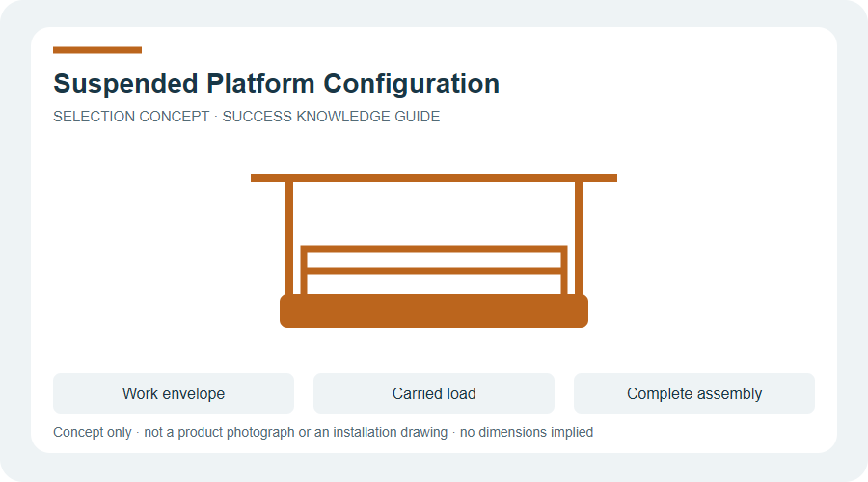Click the Suspended Platform Configuration heading
The image size is (868, 482).
[276, 84]
